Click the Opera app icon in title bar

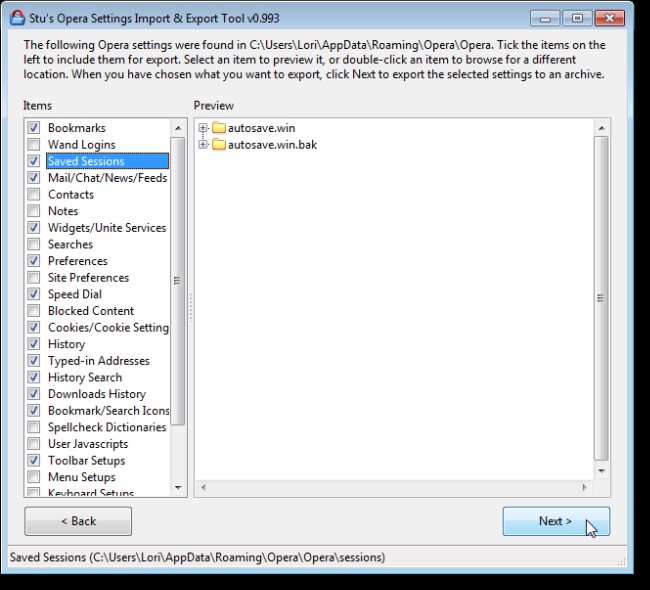click(17, 18)
